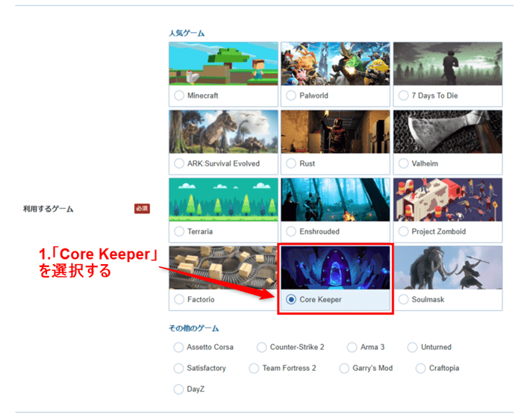Choose the 7 Days To Die radio option
The height and width of the screenshot is (420, 530).
[x=403, y=95]
